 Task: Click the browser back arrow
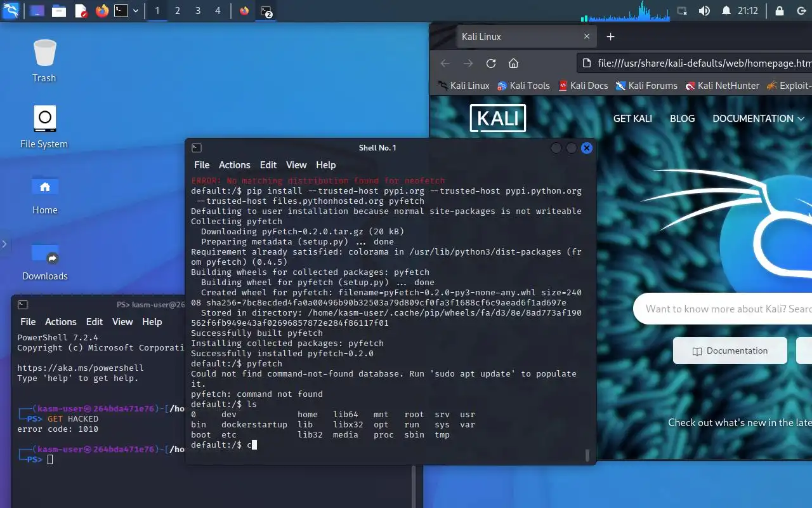445,63
